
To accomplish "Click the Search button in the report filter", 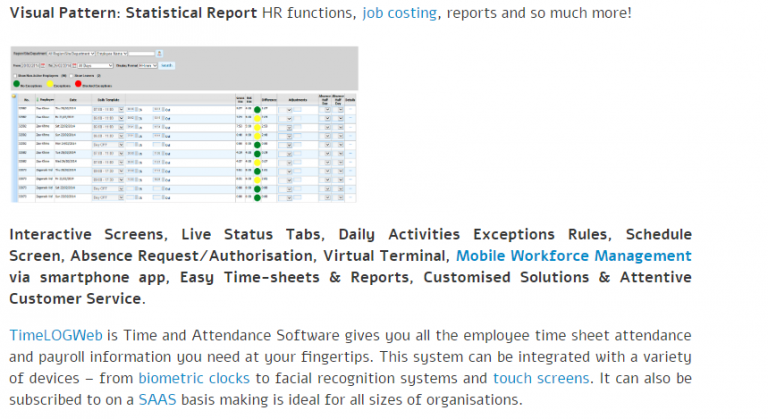I will coord(166,65).
